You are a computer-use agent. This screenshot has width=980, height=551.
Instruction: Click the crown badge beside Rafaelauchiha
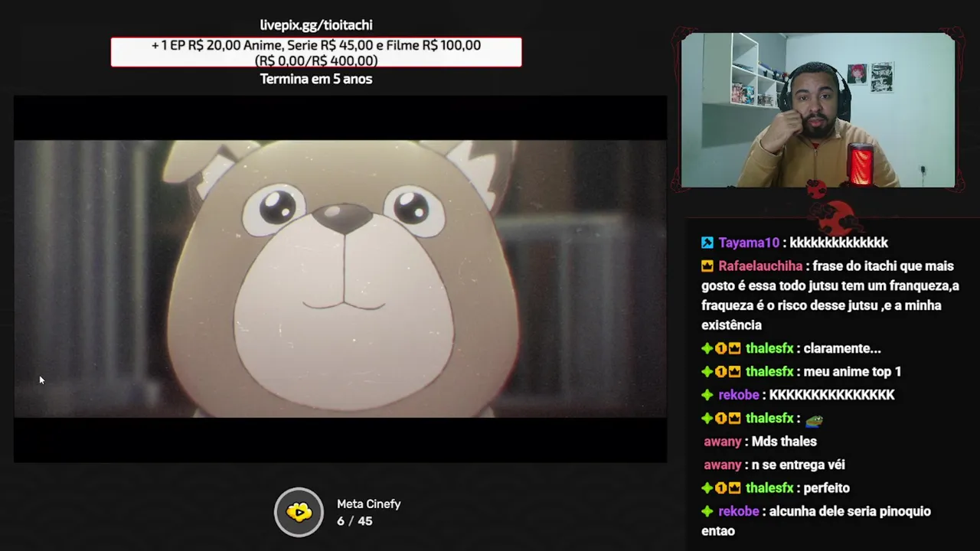(x=707, y=266)
